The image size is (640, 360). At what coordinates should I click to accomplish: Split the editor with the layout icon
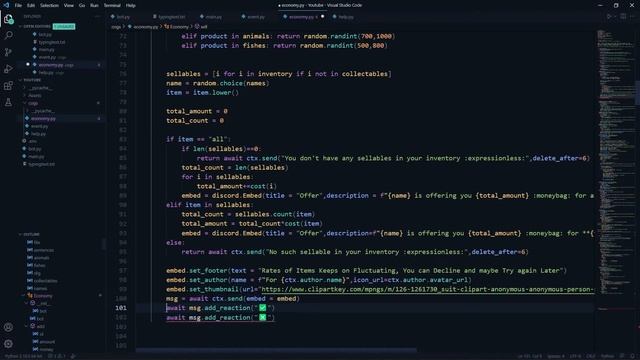click(623, 17)
